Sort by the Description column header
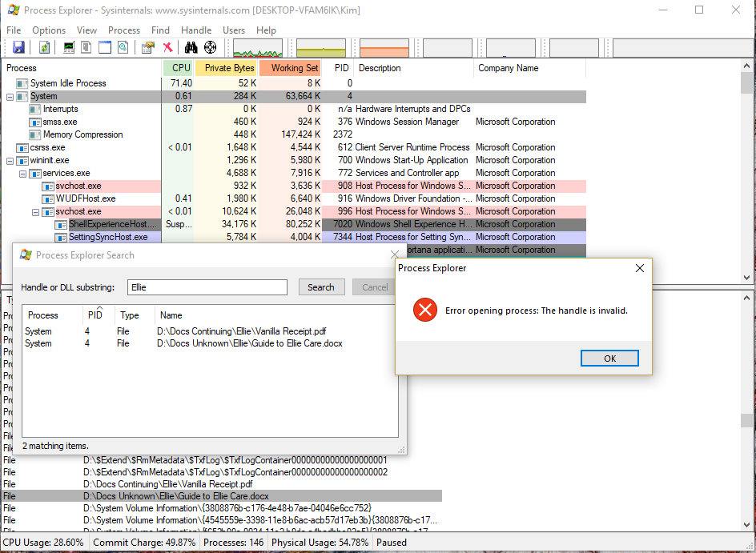The height and width of the screenshot is (553, 756). pyautogui.click(x=414, y=68)
